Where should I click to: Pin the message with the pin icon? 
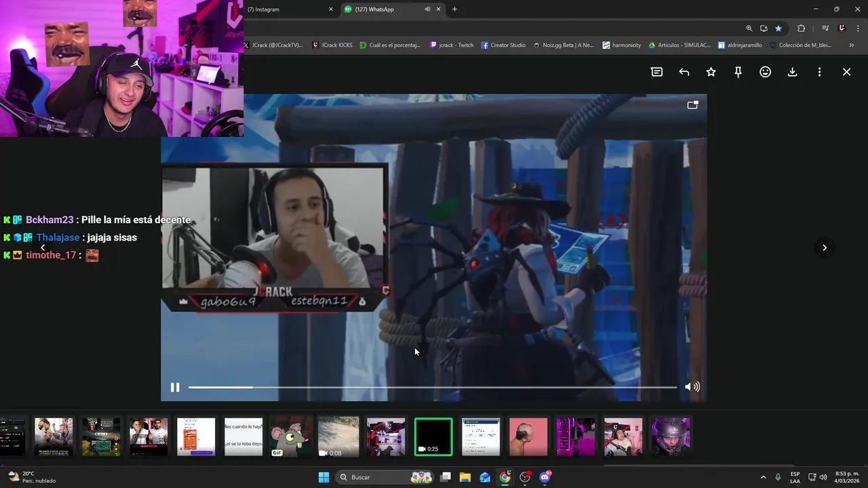738,72
